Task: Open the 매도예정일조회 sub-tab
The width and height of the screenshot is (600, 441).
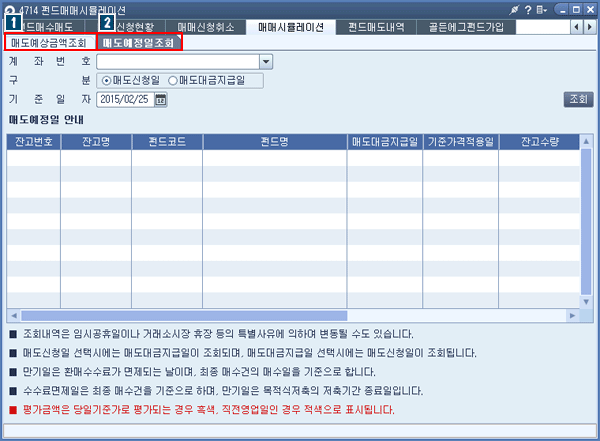Action: click(x=139, y=42)
